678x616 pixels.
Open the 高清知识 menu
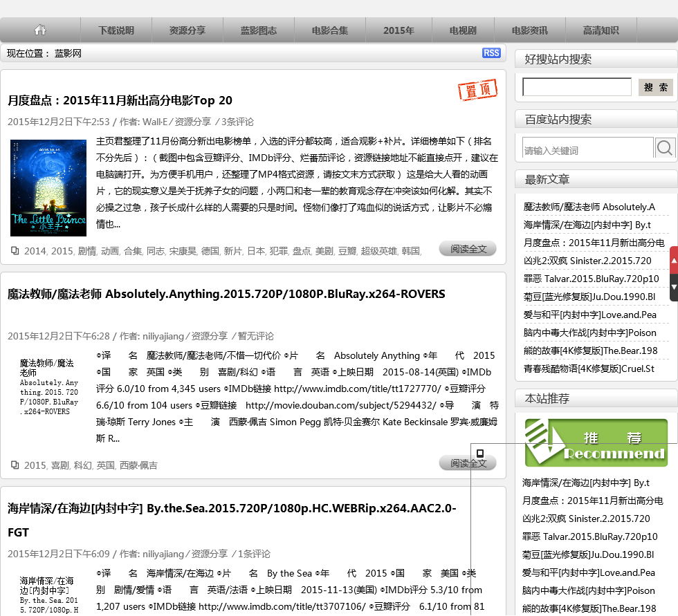click(x=601, y=30)
